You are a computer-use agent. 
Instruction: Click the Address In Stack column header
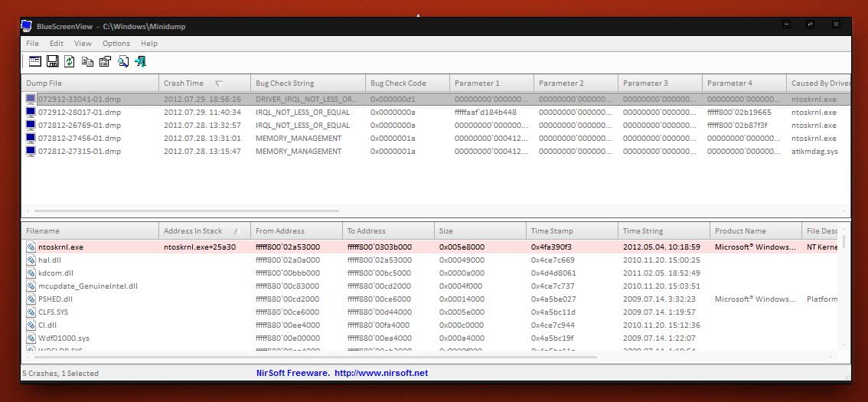tap(205, 231)
